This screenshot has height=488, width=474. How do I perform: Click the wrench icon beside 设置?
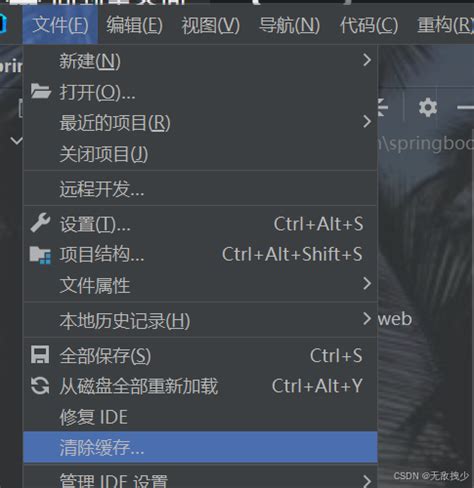40,223
